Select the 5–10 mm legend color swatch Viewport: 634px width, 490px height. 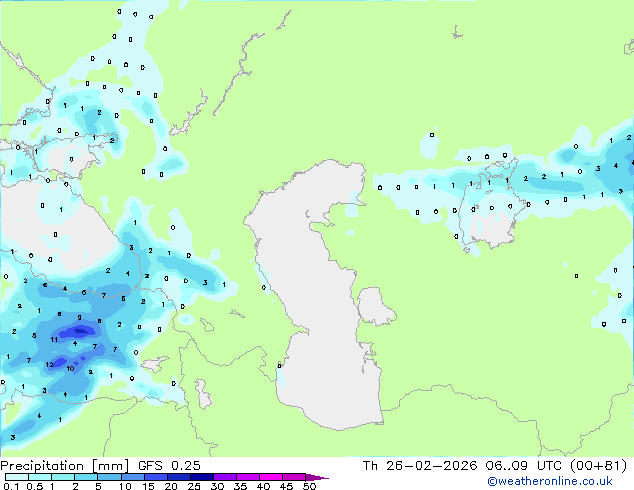[x=109, y=477]
